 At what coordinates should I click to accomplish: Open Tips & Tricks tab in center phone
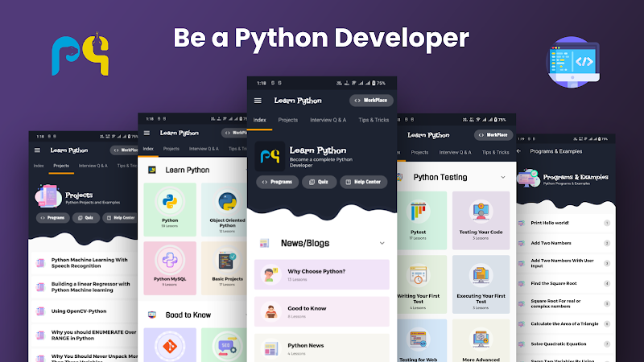click(x=374, y=120)
